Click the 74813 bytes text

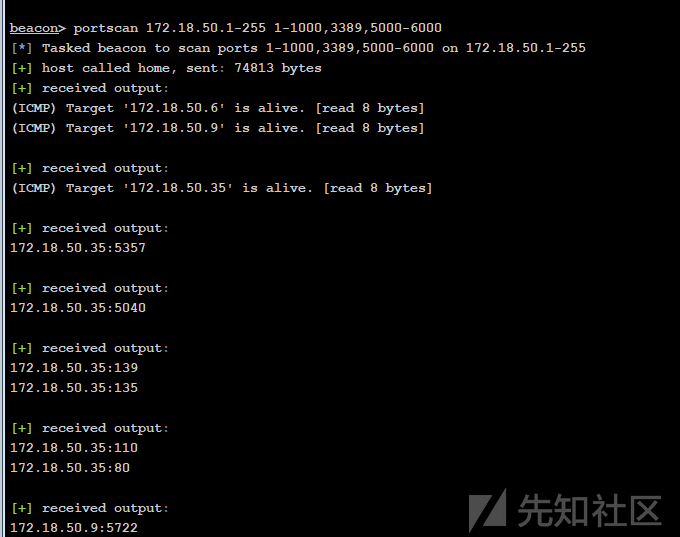pos(278,68)
